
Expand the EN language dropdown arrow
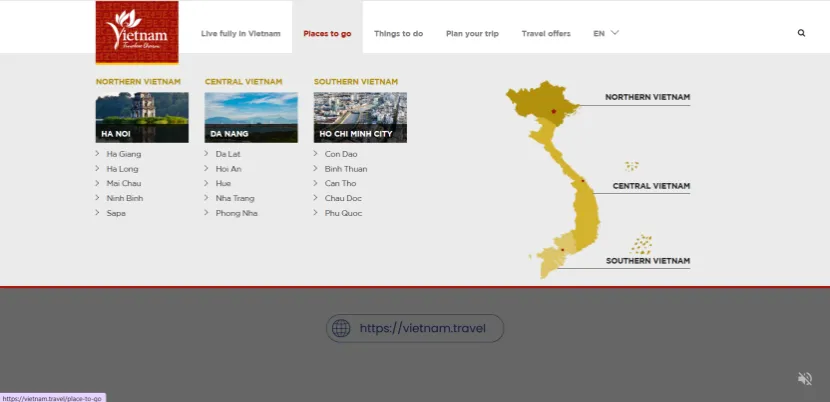point(615,33)
